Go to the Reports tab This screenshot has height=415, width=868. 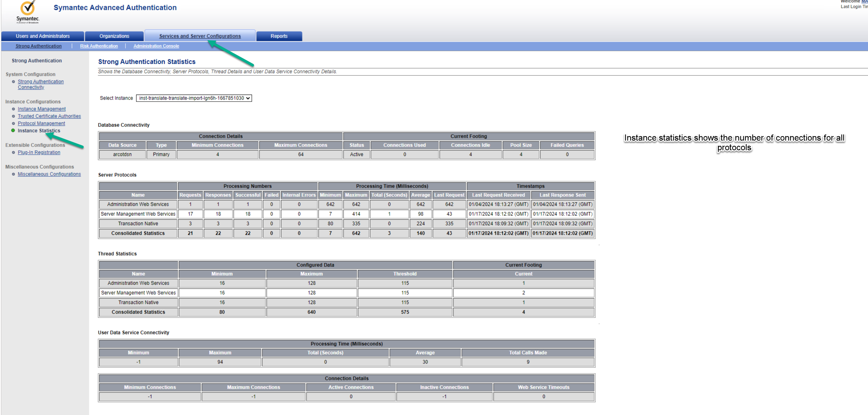279,36
